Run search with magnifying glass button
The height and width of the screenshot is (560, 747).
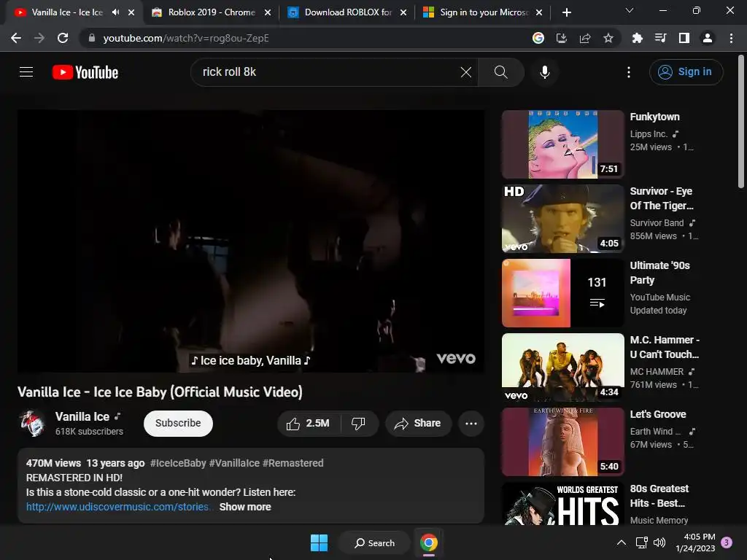[500, 72]
